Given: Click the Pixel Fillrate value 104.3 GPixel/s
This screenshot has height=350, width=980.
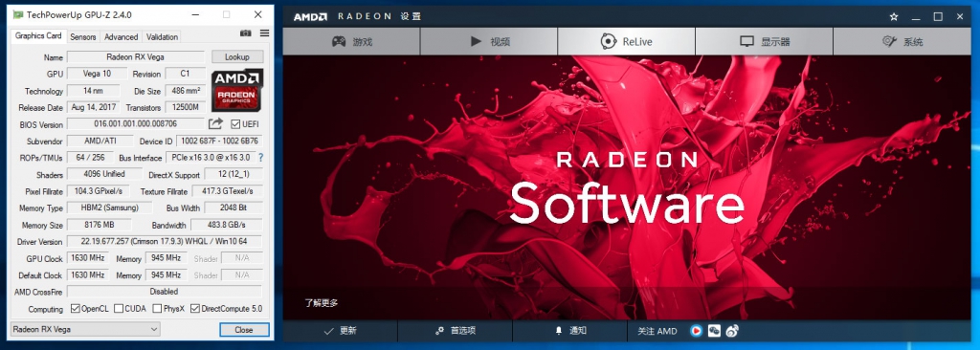Looking at the screenshot, I should pos(99,190).
